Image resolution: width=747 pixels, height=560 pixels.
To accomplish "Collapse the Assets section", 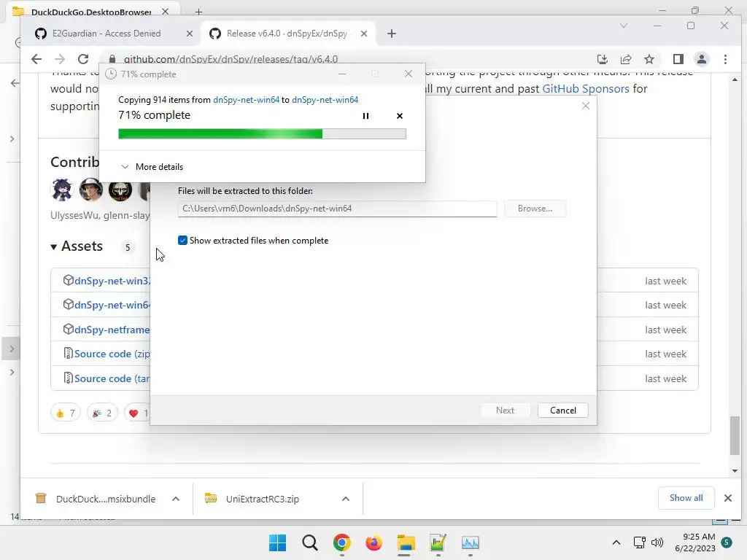I will click(77, 246).
